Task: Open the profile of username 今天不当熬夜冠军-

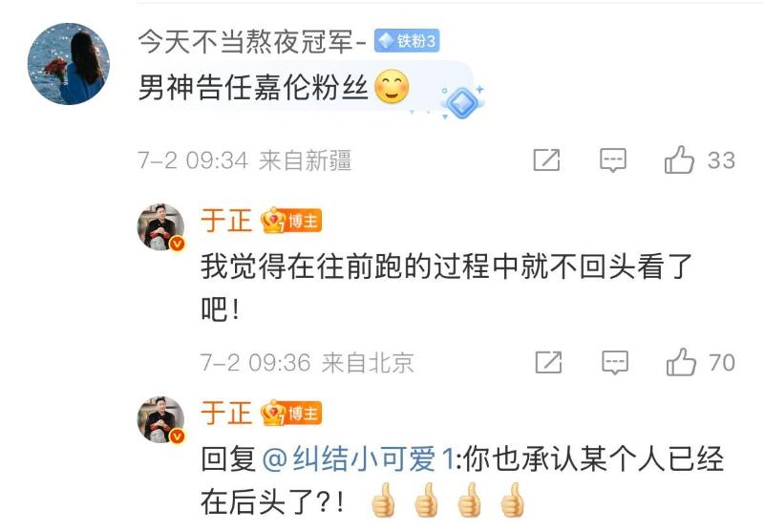Action: (252, 41)
